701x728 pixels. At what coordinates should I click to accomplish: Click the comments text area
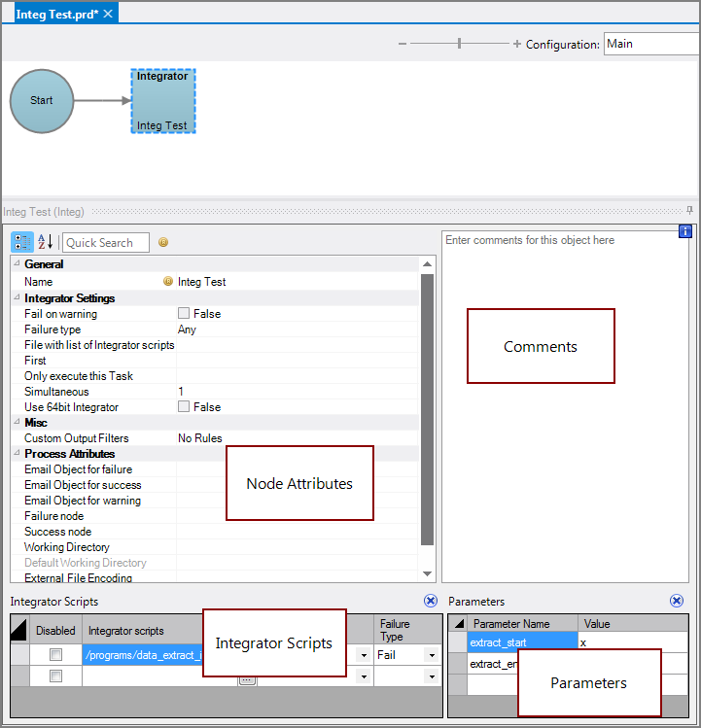(x=565, y=406)
